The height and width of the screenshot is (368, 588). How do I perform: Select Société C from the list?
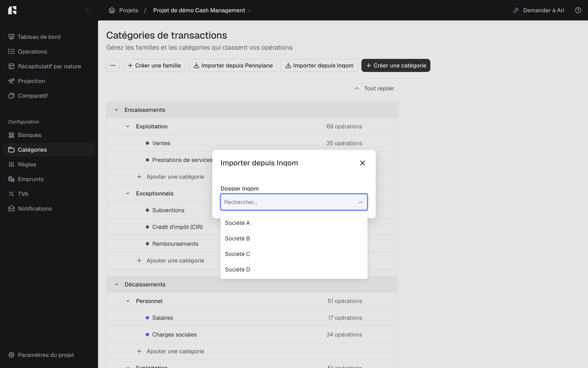[x=294, y=254]
